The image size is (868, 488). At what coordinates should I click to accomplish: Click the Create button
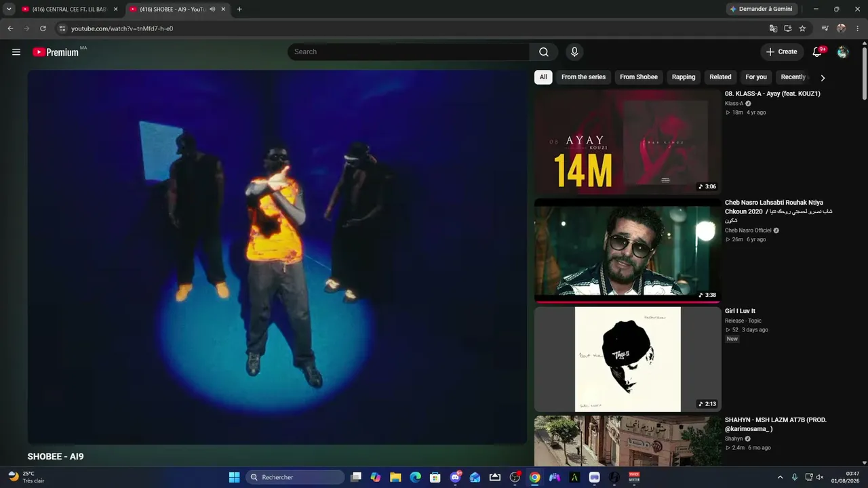click(781, 52)
